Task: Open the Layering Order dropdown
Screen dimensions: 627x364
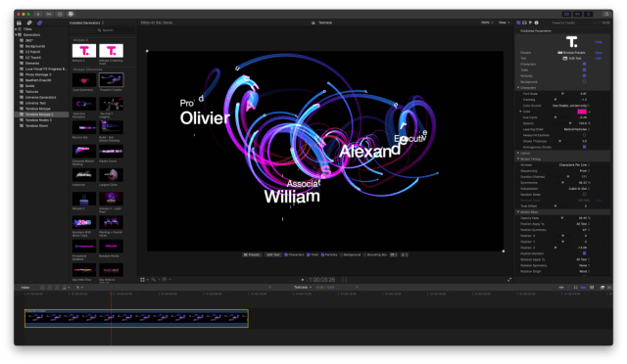Action: 577,129
